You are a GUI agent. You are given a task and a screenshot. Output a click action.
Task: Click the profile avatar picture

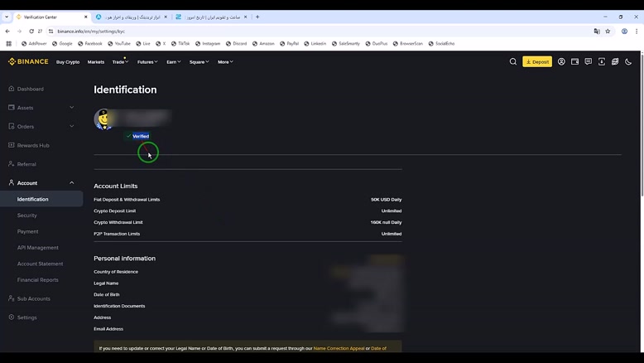103,119
